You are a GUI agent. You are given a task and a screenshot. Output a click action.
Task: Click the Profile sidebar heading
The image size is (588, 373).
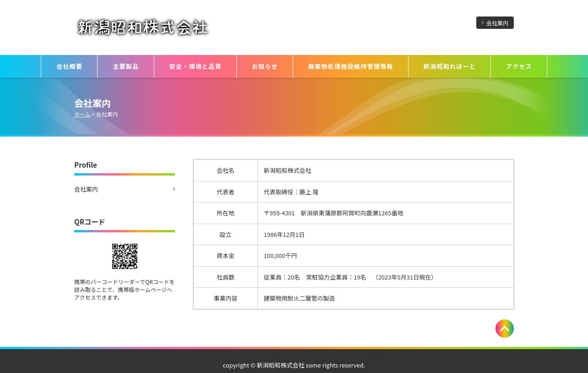point(86,165)
